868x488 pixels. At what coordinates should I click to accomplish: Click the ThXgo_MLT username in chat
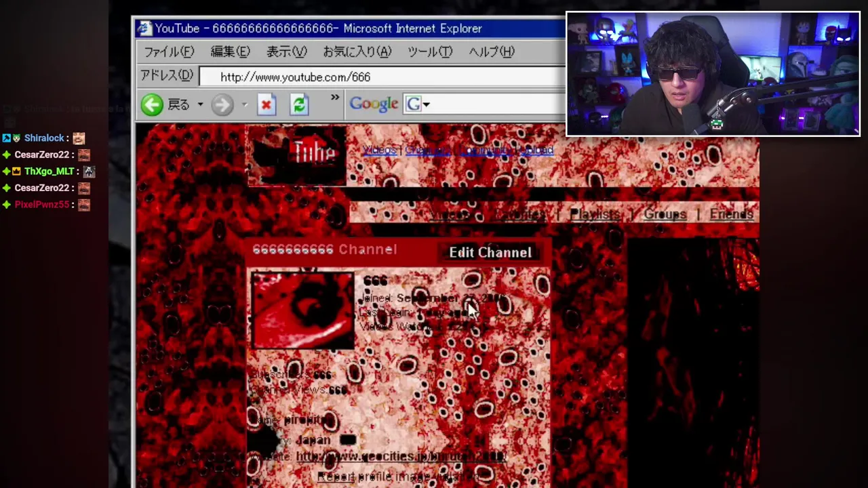[x=49, y=171]
